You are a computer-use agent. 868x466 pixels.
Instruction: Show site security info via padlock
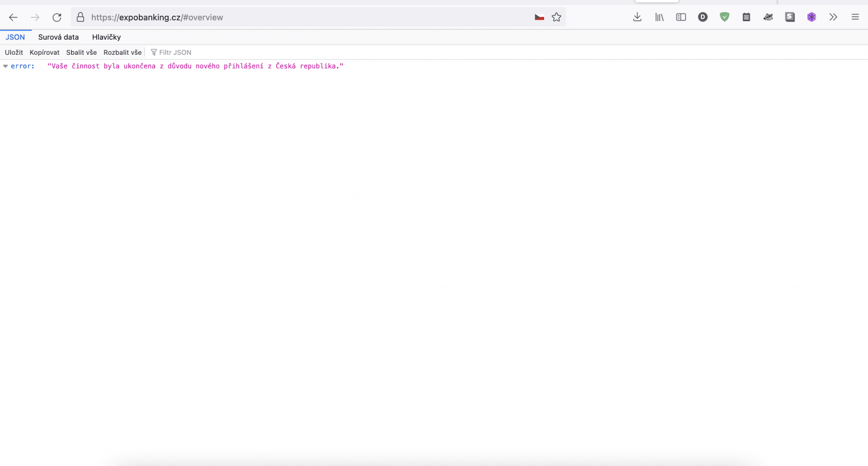pyautogui.click(x=80, y=17)
